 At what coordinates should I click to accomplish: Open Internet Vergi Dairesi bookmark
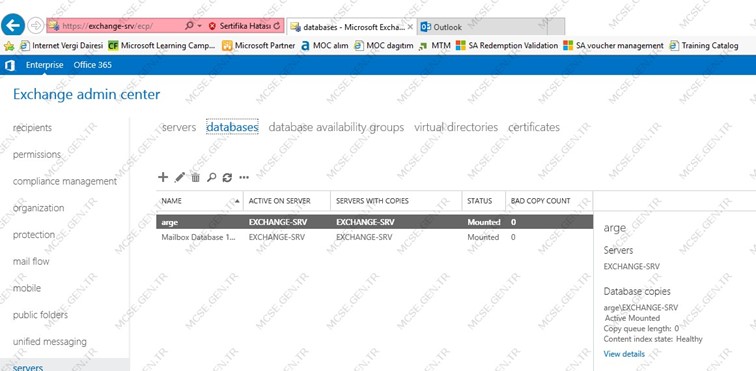click(x=61, y=46)
